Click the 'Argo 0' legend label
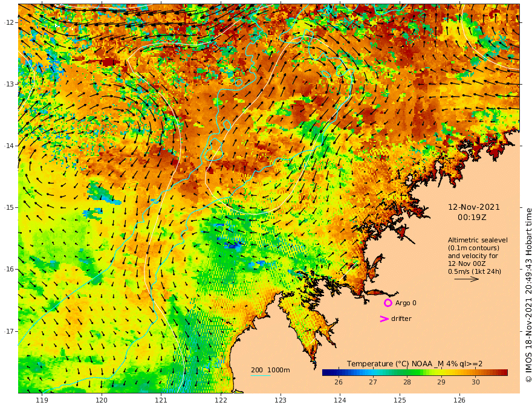 click(x=406, y=303)
